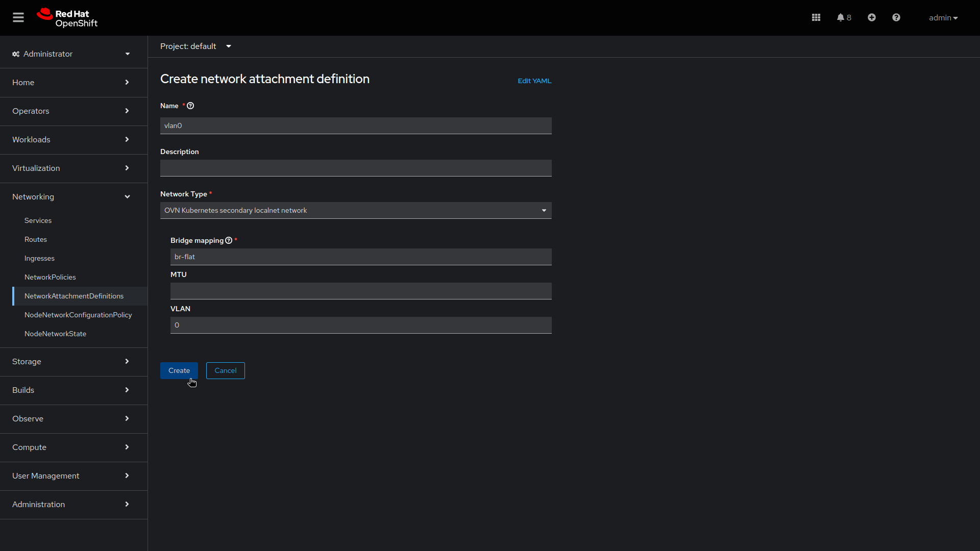Open the Services page
980x551 pixels.
pos(38,220)
